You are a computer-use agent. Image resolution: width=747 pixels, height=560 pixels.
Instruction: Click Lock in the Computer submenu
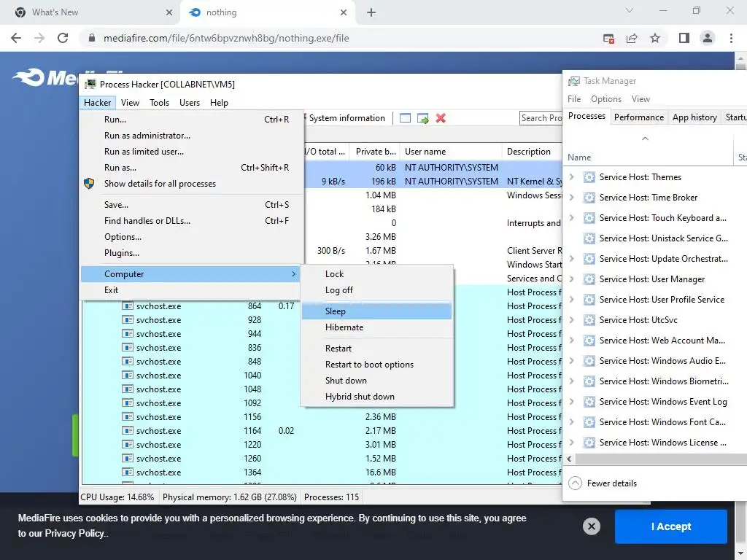pos(377,274)
